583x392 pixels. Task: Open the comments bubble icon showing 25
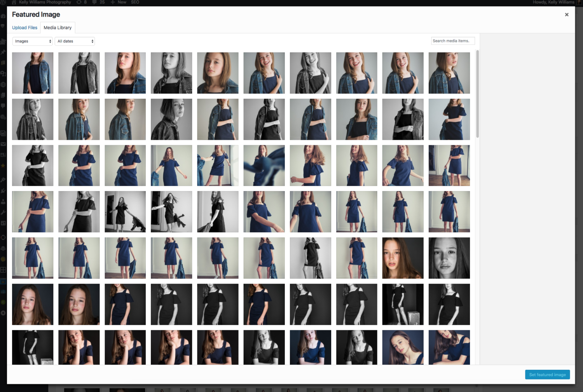tap(94, 2)
